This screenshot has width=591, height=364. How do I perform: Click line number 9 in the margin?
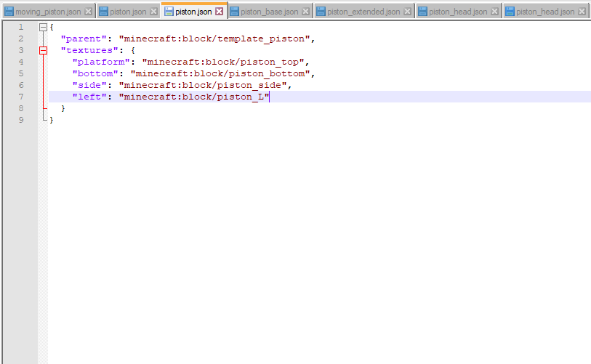pos(21,120)
